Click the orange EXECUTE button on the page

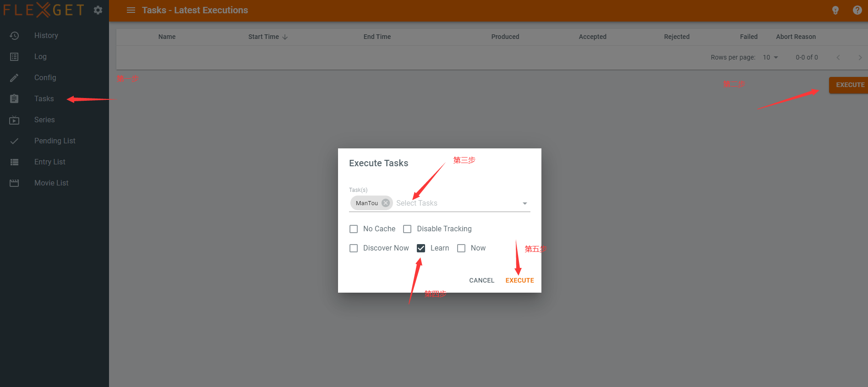[x=850, y=85]
